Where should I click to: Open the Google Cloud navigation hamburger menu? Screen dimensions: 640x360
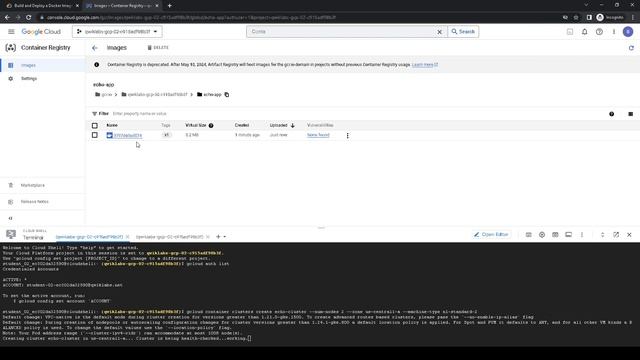(x=11, y=31)
